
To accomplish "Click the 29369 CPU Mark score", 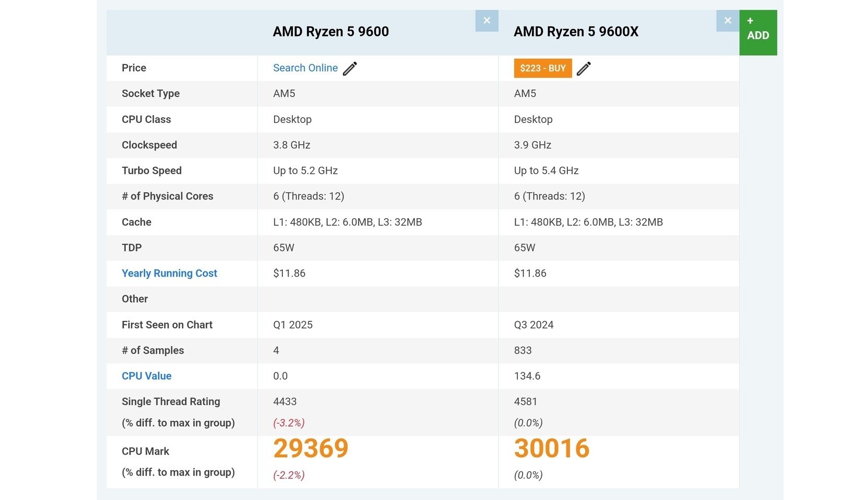I will coord(311,448).
